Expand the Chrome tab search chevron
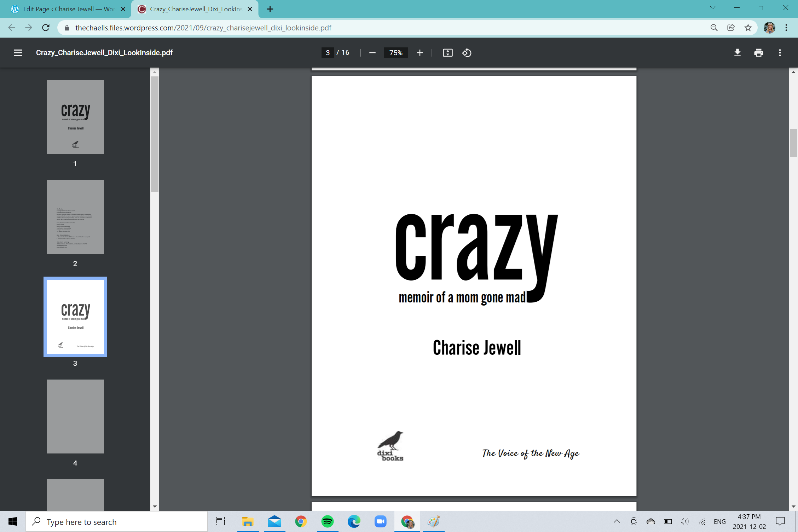This screenshot has width=798, height=532. click(x=712, y=8)
